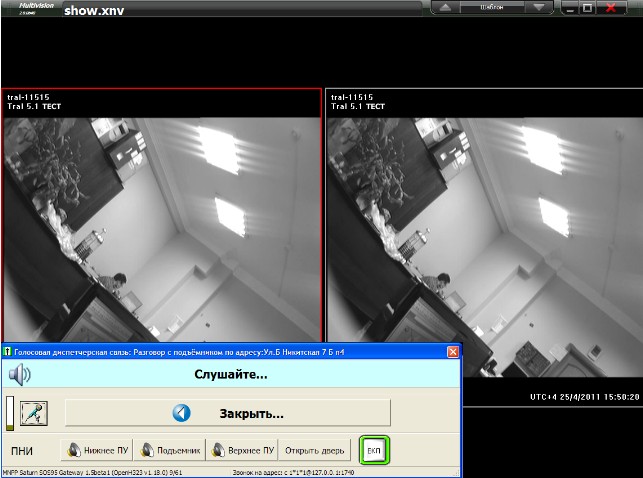
Task: Close the voice dispatcher dialog
Action: pos(453,352)
